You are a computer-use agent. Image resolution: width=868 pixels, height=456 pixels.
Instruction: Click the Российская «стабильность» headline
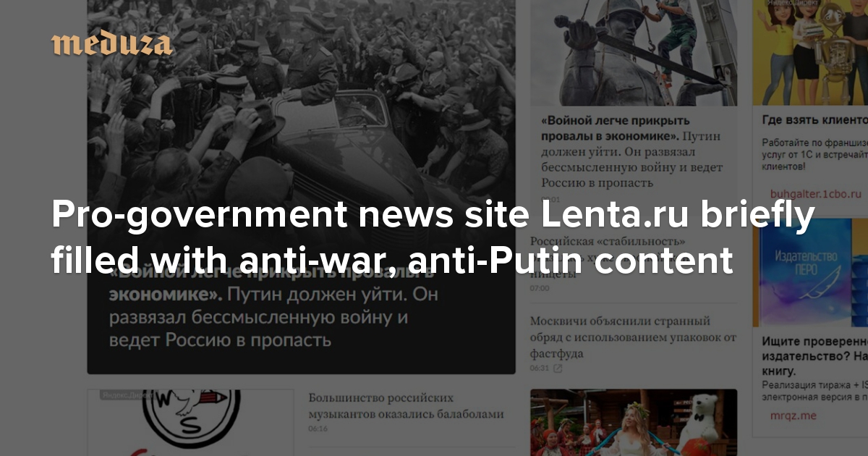pos(608,241)
